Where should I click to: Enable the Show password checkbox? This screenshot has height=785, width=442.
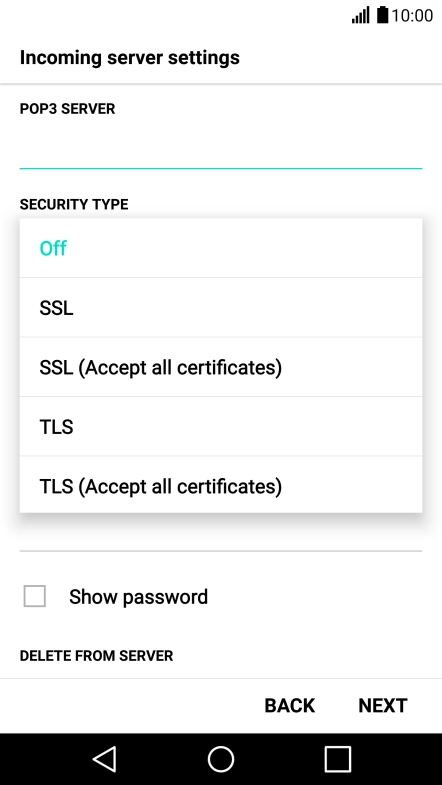coord(35,596)
